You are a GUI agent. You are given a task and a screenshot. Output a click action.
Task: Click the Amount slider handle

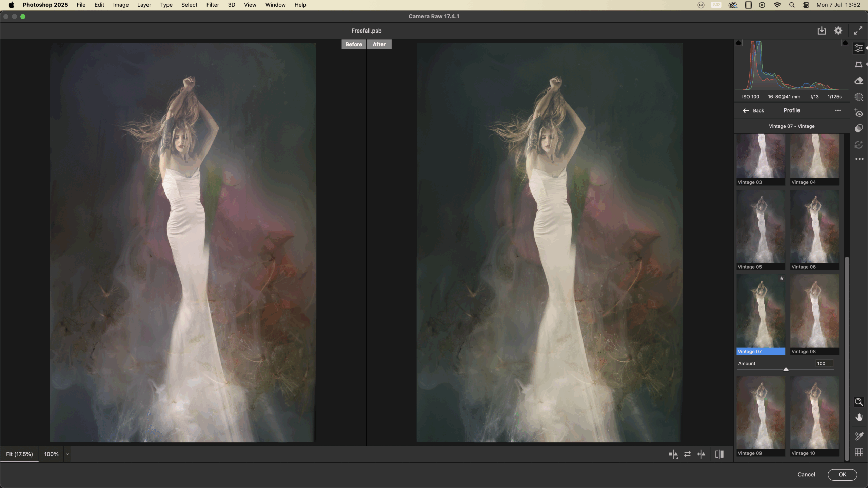[786, 369]
